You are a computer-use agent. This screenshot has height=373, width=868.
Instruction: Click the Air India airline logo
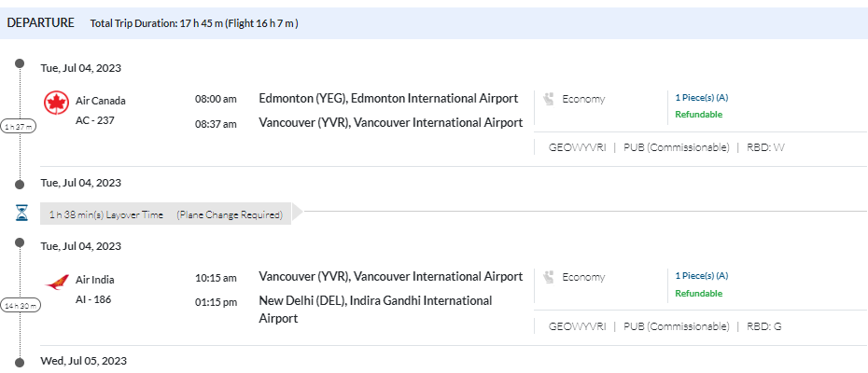click(x=57, y=281)
